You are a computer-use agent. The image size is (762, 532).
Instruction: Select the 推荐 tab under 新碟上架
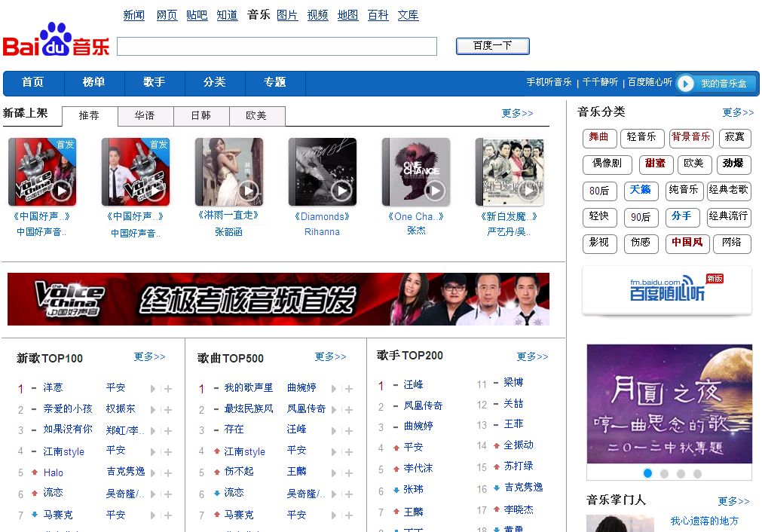tap(90, 115)
